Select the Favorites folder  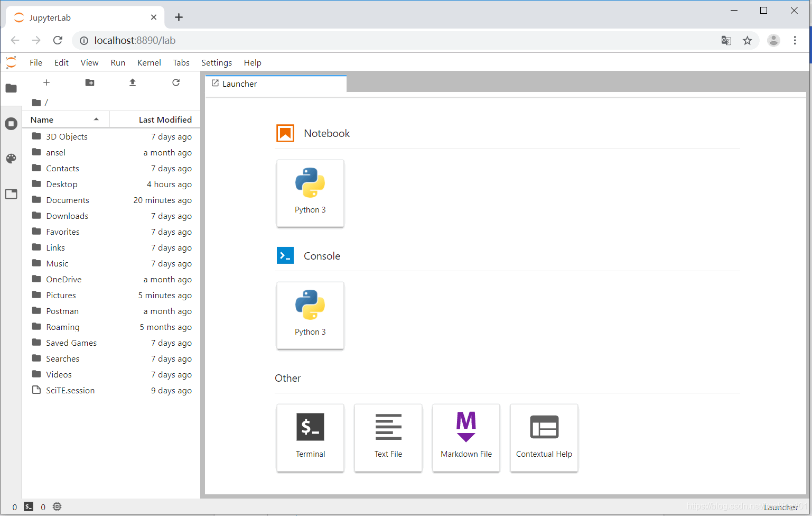[111, 232]
